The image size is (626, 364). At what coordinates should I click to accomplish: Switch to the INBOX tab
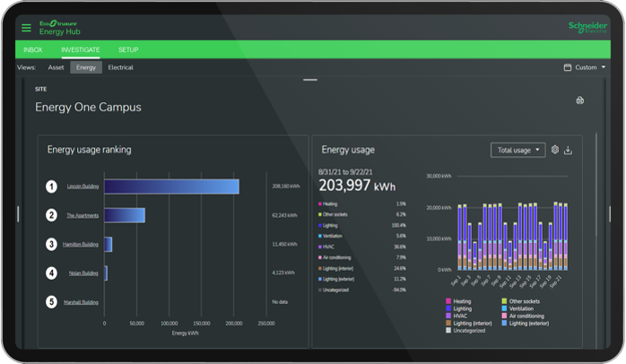tap(33, 50)
